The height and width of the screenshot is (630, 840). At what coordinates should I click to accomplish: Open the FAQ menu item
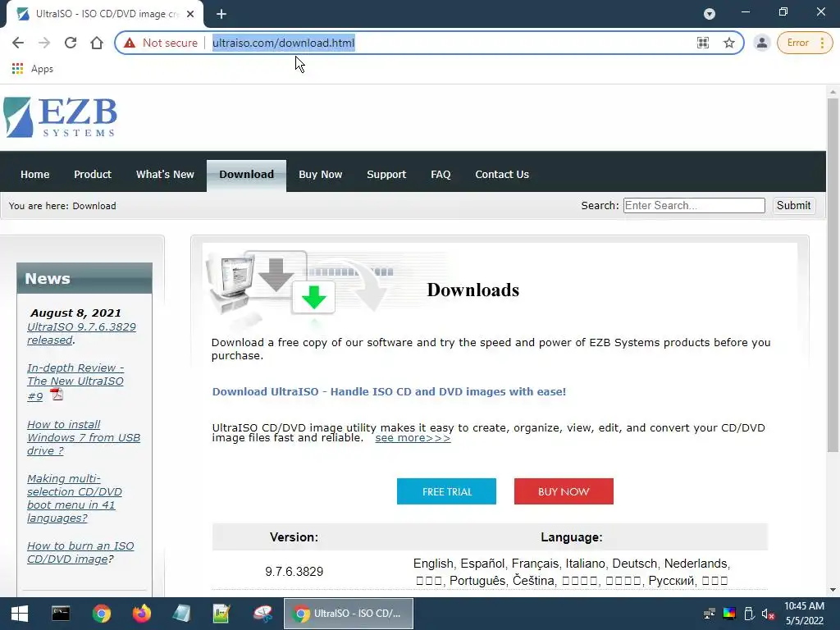pyautogui.click(x=441, y=174)
